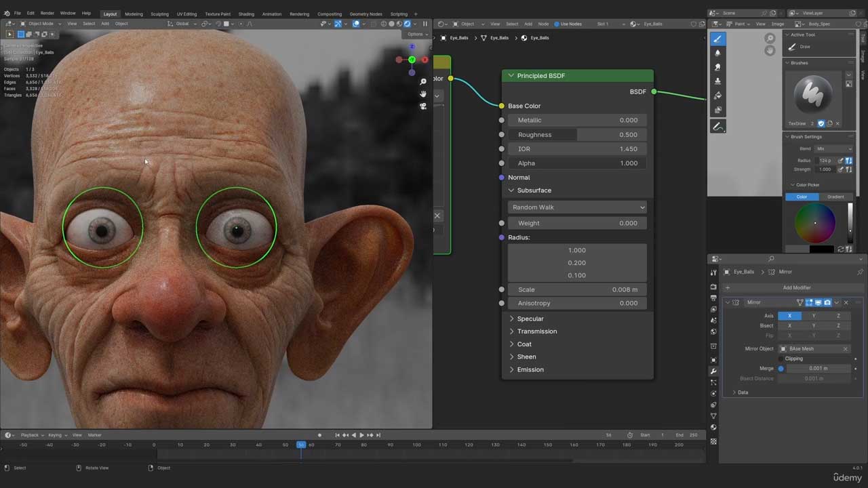This screenshot has height=488, width=868.
Task: Toggle Mirror modifier Y axis
Action: coord(814,316)
